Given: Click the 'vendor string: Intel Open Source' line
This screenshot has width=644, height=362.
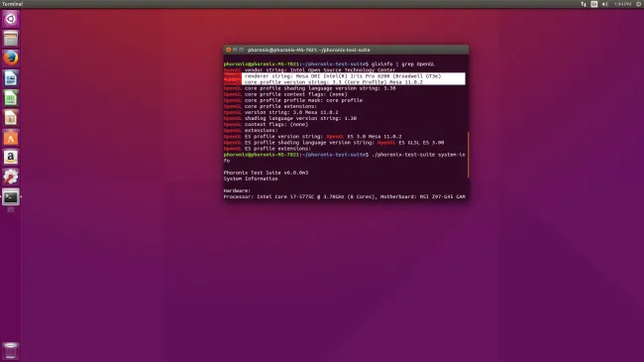Looking at the screenshot, I should 310,70.
